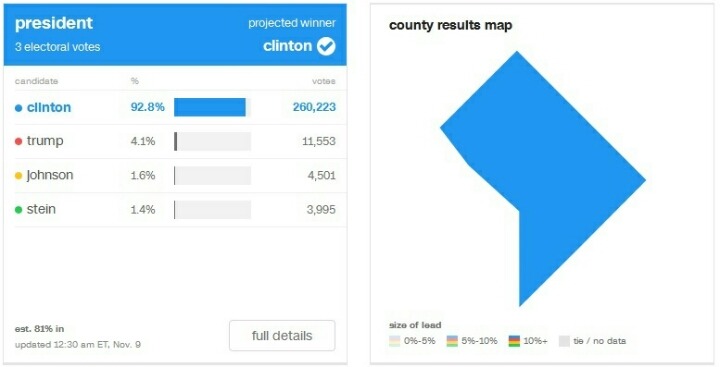
Task: Click the 5%-10% lead legend swatch
Action: coord(452,341)
